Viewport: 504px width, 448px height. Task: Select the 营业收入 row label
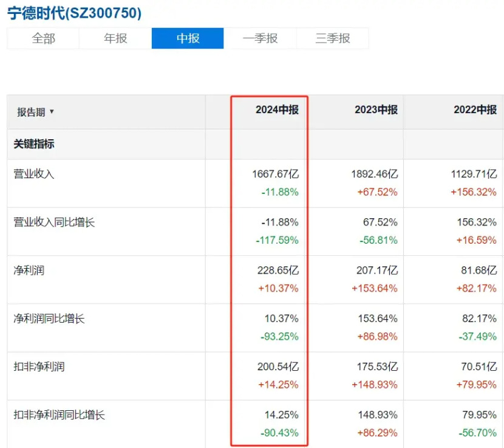coord(34,174)
